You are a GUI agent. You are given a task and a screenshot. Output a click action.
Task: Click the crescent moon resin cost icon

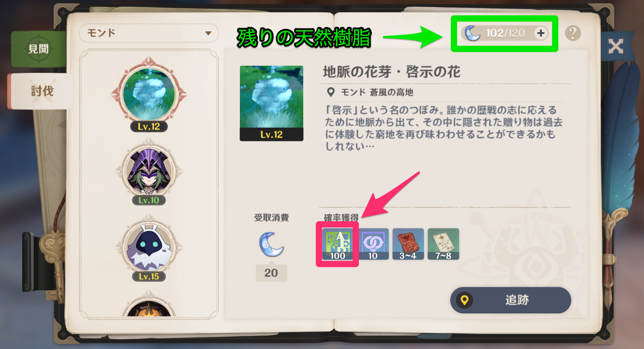pyautogui.click(x=271, y=244)
